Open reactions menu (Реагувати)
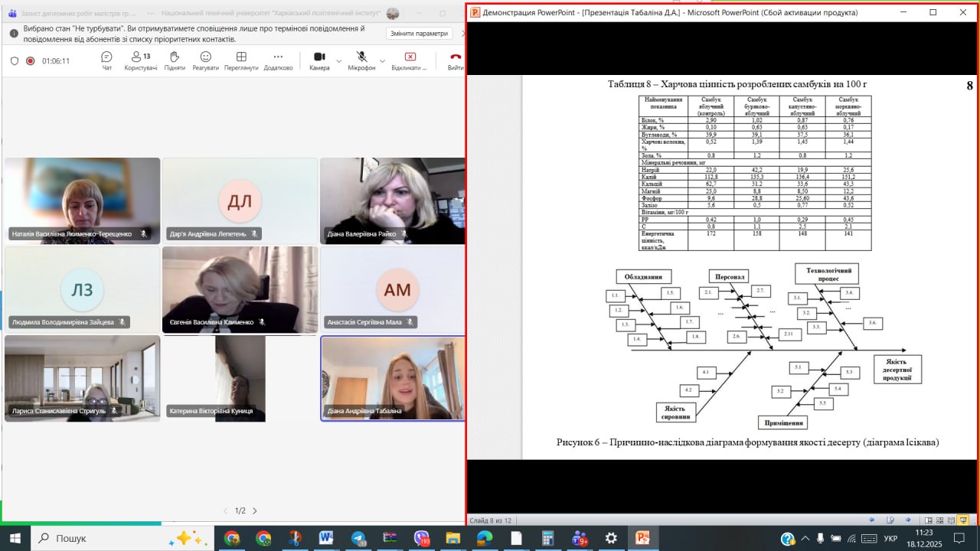The image size is (980, 551). pyautogui.click(x=205, y=60)
